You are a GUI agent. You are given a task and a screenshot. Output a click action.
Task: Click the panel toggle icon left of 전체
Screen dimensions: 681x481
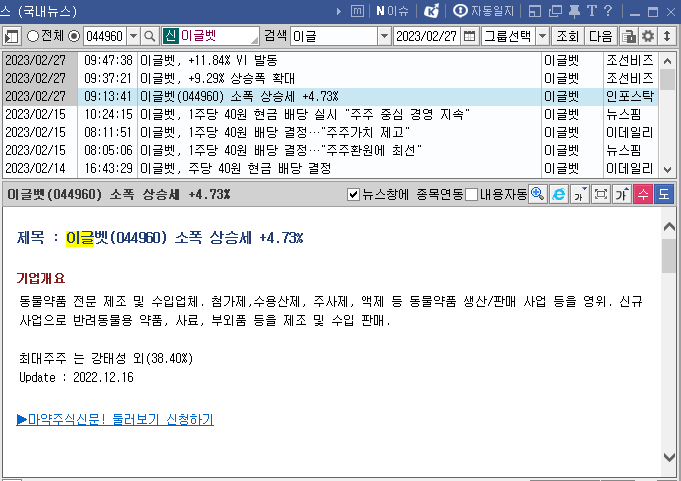click(11, 36)
